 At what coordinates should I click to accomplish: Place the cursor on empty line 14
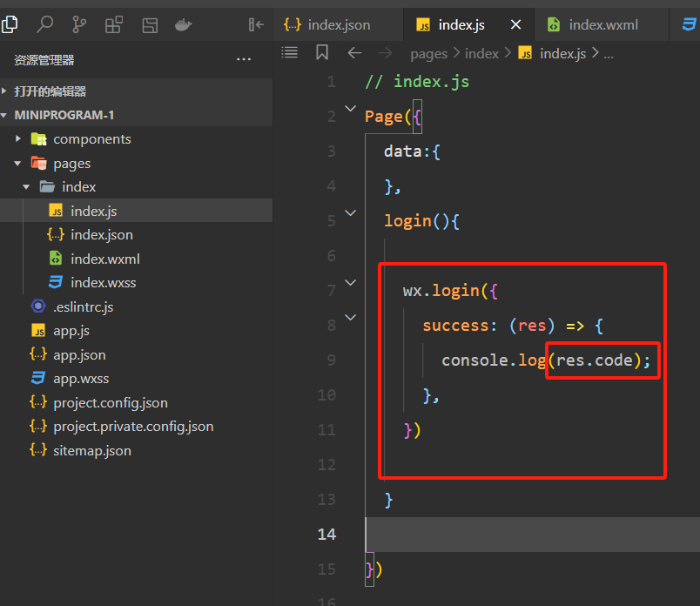(522, 534)
